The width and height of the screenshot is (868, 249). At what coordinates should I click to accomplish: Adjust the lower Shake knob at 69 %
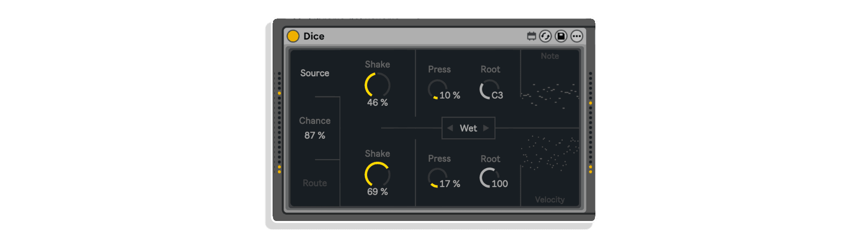click(x=377, y=174)
